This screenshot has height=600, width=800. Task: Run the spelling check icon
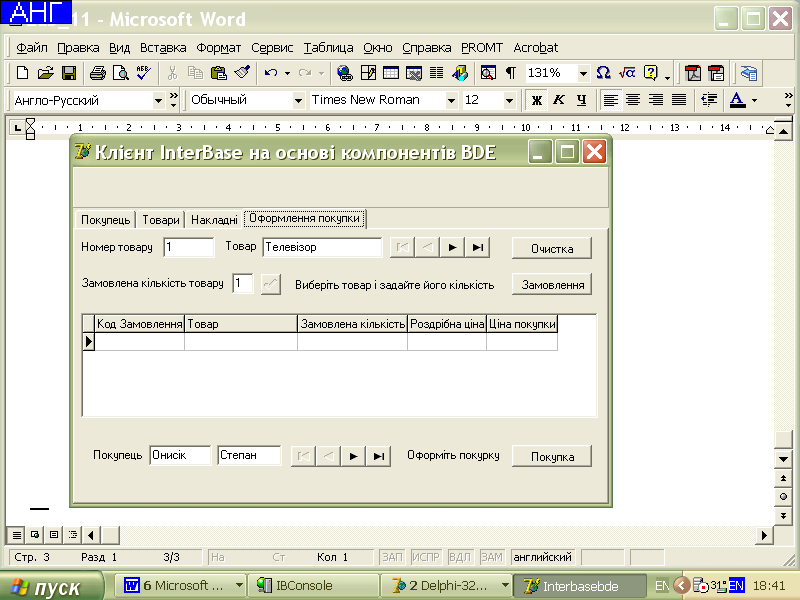[x=143, y=73]
